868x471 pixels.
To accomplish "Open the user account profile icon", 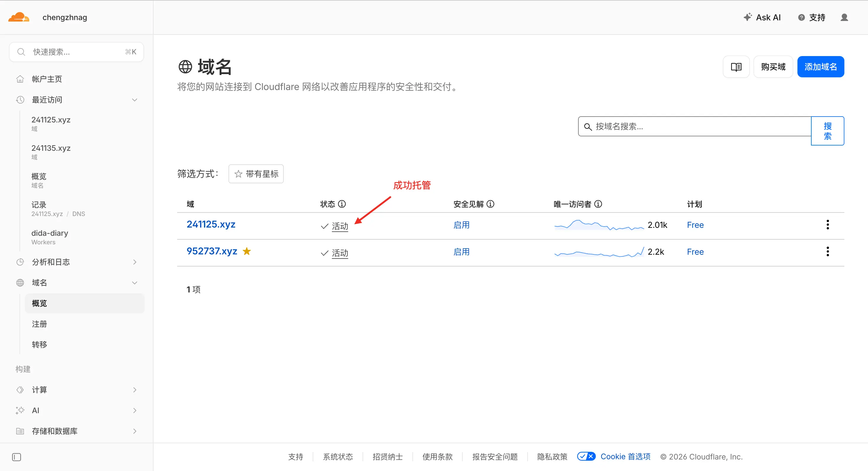I will click(x=844, y=17).
